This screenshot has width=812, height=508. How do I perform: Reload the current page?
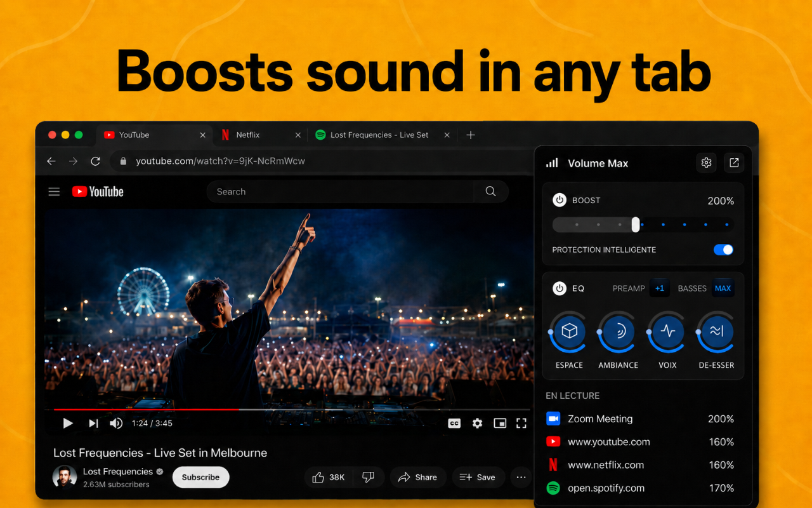click(x=95, y=161)
